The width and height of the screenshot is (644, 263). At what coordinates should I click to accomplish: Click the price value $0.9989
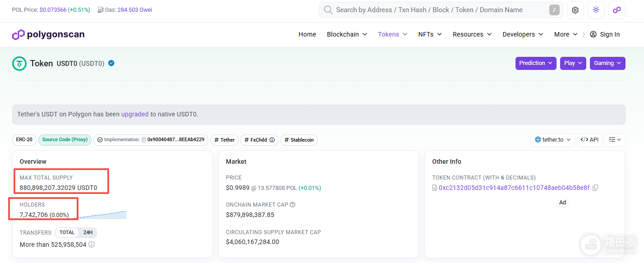click(238, 188)
